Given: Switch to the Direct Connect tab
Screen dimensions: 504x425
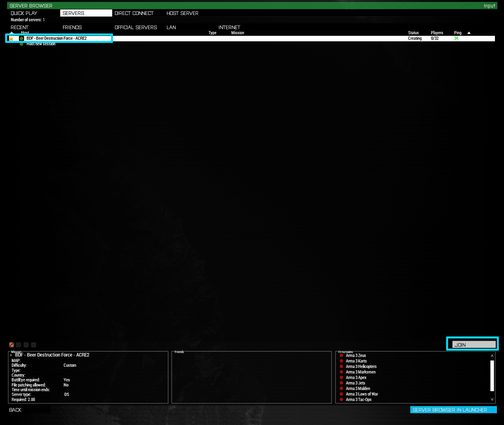Looking at the screenshot, I should coord(134,13).
